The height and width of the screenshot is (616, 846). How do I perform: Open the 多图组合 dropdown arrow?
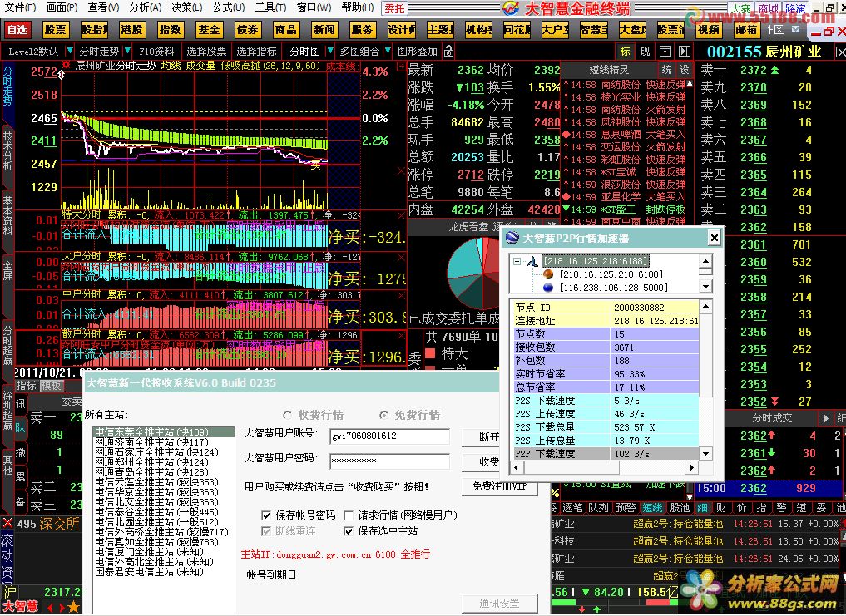click(388, 52)
